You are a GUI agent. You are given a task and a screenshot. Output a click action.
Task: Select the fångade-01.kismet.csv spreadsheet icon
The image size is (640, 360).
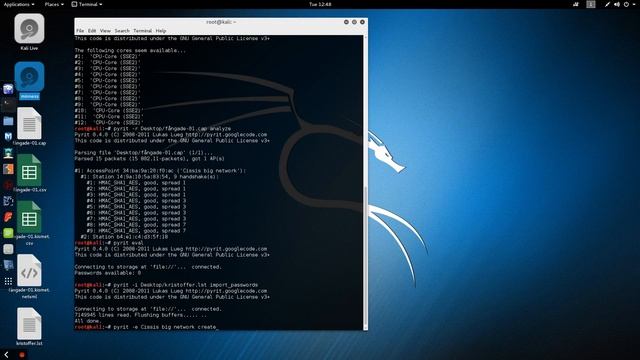click(29, 217)
